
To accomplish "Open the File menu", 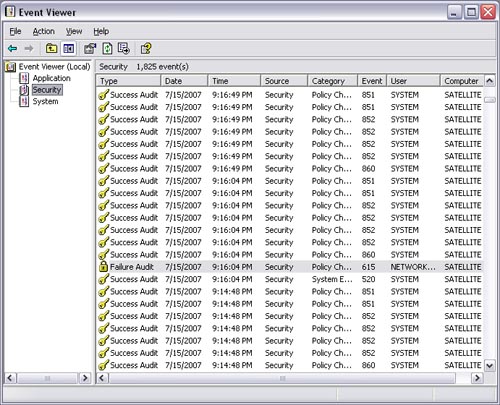I will (x=15, y=31).
